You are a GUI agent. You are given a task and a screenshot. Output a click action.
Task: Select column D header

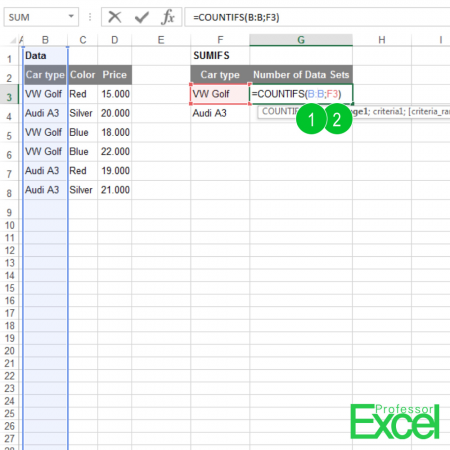pos(115,40)
